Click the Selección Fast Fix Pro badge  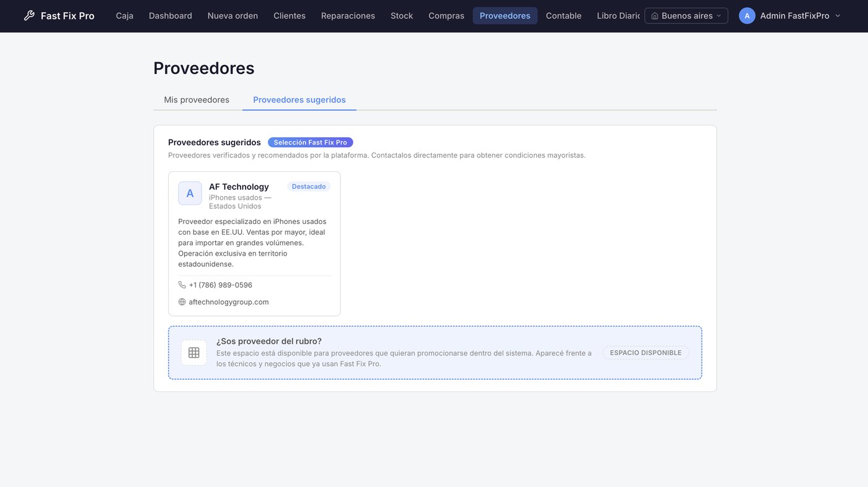point(311,143)
